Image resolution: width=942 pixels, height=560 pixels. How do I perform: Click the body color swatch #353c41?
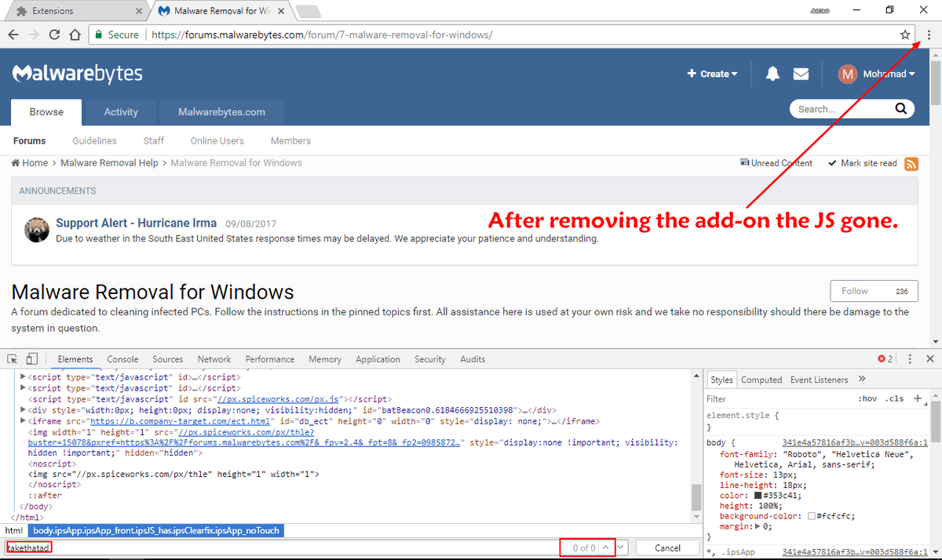758,495
